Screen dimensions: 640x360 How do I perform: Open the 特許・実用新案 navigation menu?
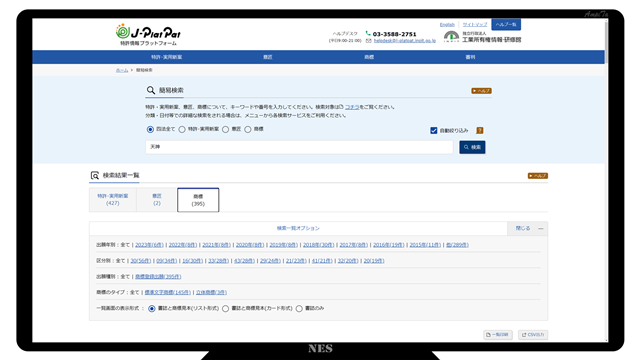(x=167, y=57)
